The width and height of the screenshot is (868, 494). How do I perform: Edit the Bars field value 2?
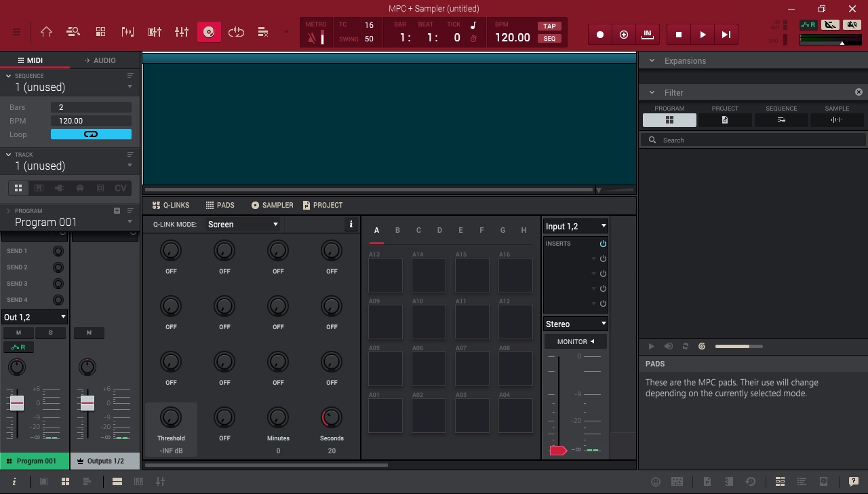91,107
